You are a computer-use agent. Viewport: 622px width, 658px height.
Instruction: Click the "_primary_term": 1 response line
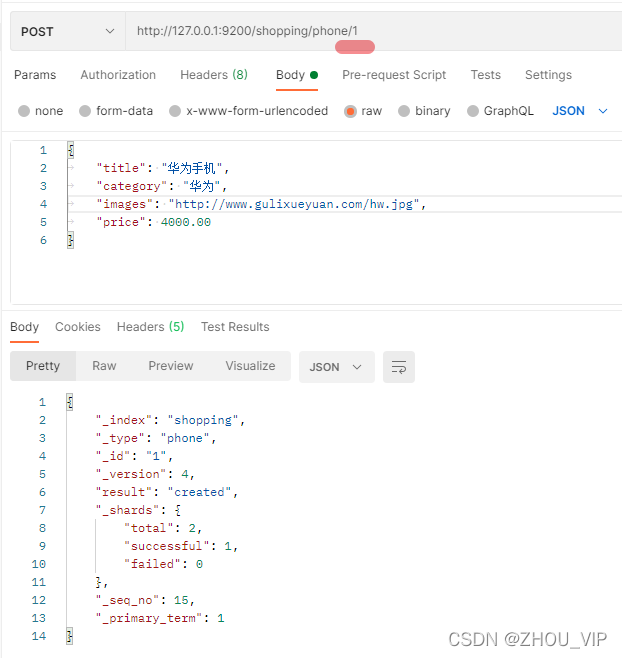(x=160, y=618)
